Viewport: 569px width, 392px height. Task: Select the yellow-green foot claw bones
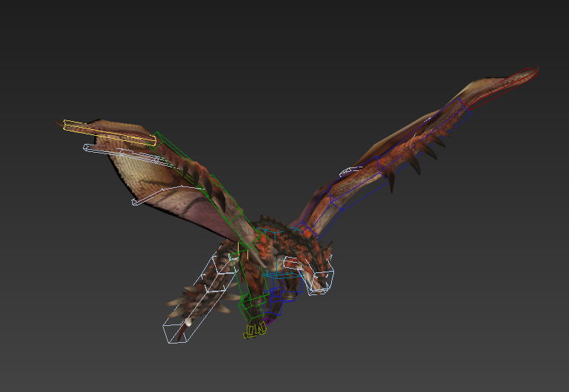point(255,330)
